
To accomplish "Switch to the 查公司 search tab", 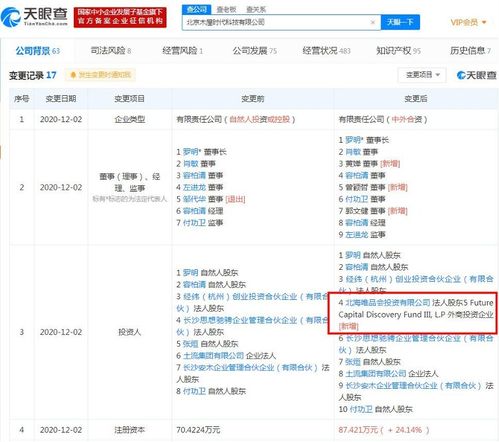I will tap(196, 10).
